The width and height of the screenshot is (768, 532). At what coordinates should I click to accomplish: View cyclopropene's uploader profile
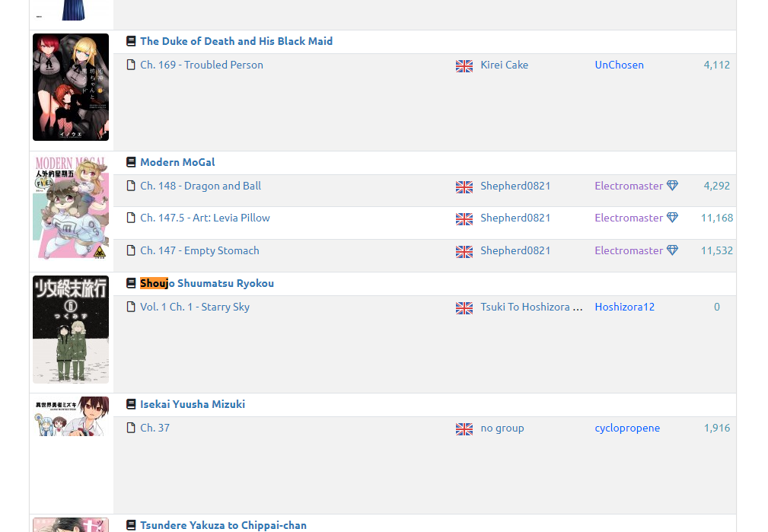[x=627, y=428]
